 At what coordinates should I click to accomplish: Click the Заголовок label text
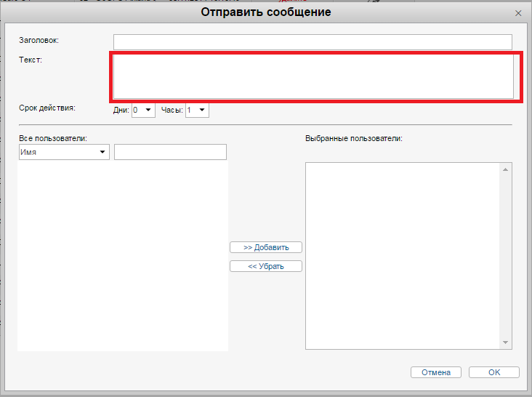tap(39, 41)
